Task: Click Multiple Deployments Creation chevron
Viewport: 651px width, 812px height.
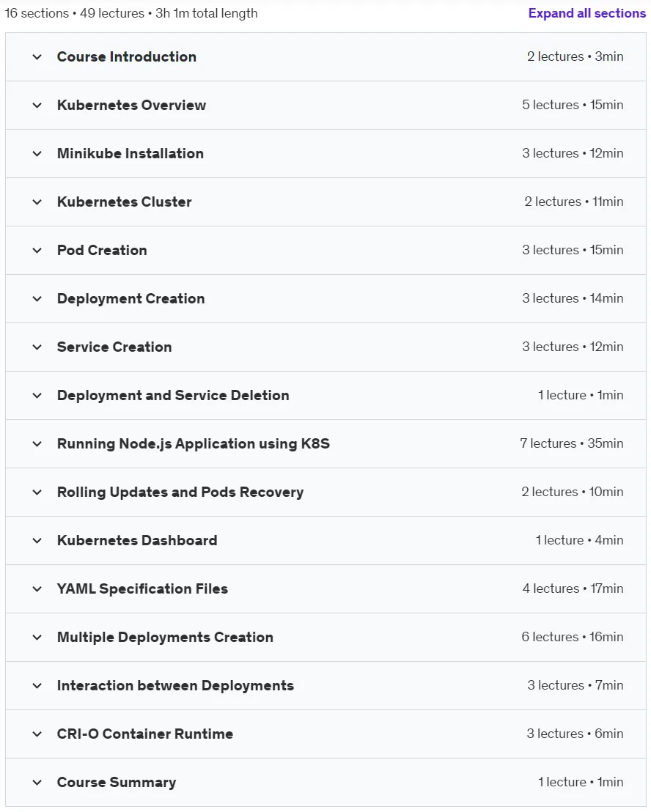Action: point(37,638)
